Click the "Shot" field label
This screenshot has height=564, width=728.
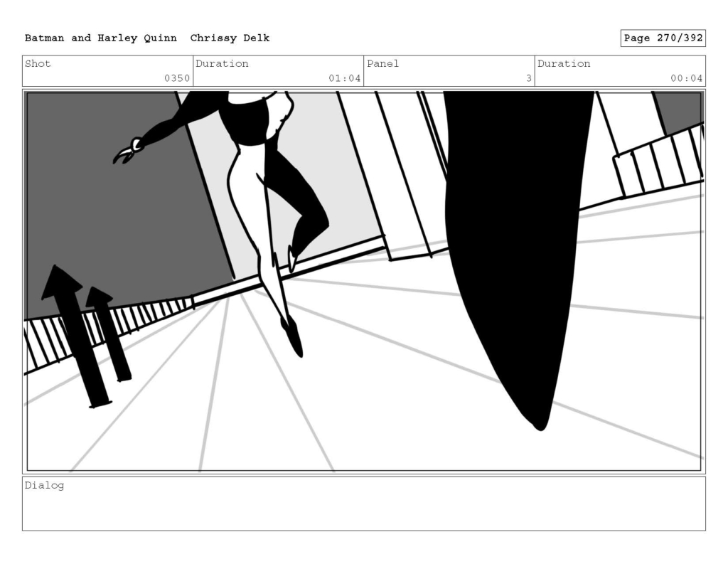tap(38, 63)
